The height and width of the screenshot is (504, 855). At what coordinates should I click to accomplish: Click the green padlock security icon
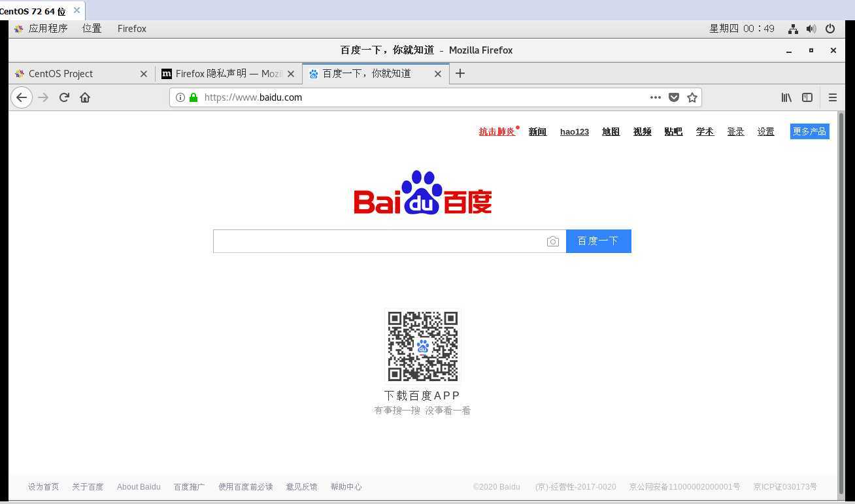pyautogui.click(x=193, y=97)
